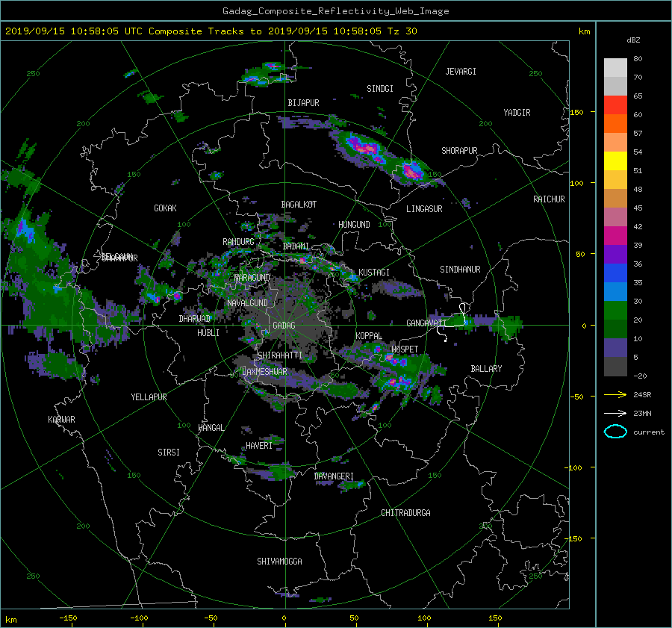Image resolution: width=672 pixels, height=628 pixels.
Task: Click the KARWAR label
Action: [61, 420]
